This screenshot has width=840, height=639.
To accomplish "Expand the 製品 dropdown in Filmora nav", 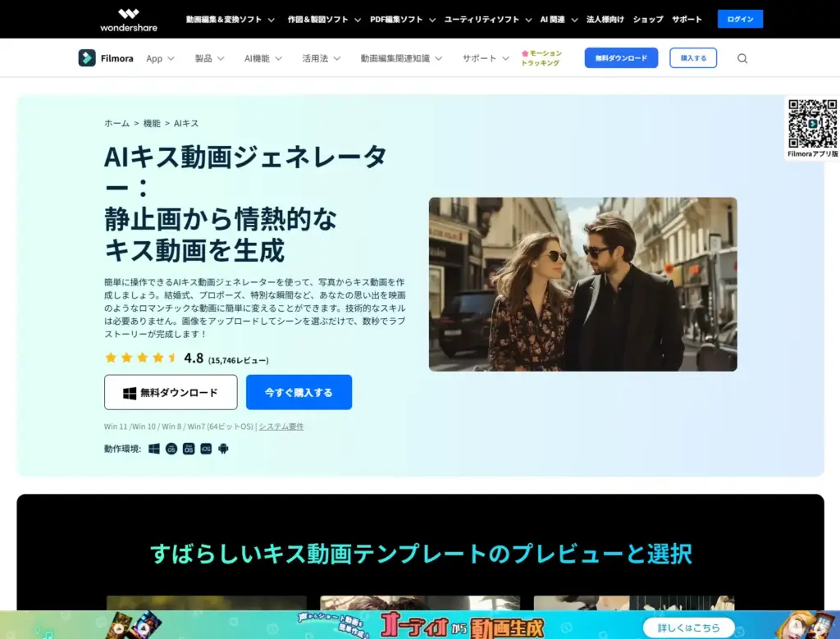I will click(209, 58).
